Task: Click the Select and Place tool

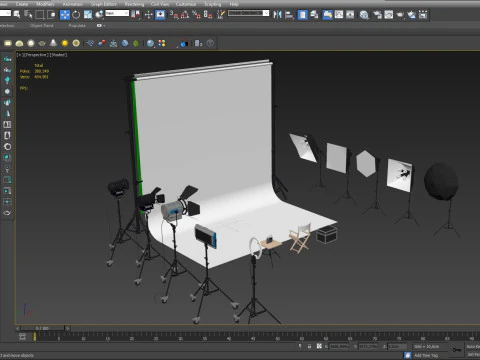Action: click(99, 14)
